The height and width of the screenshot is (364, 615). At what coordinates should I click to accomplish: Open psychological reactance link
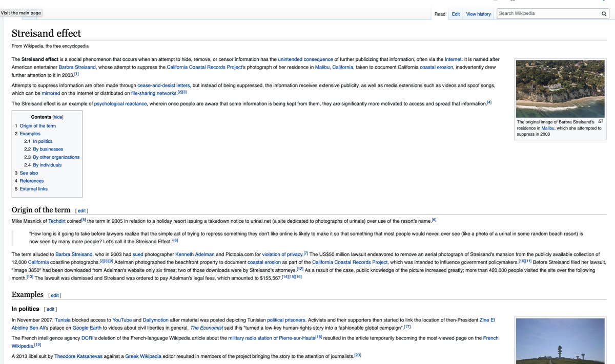coord(119,103)
